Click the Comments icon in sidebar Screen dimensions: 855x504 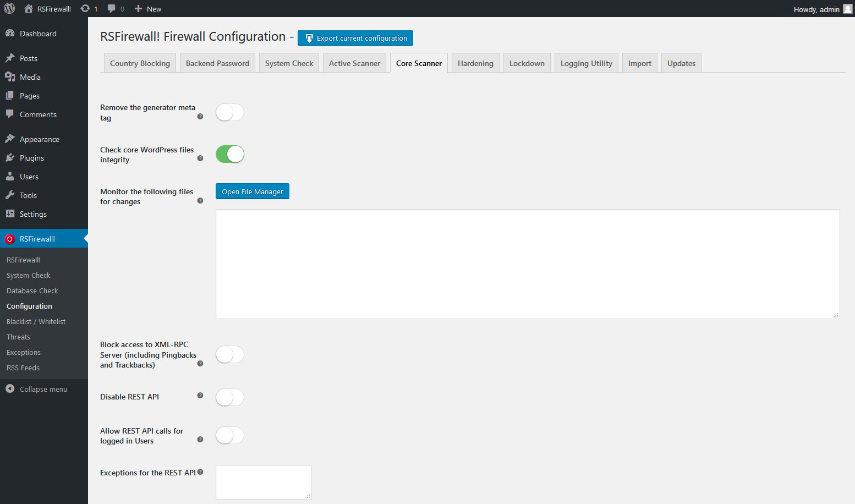click(10, 114)
